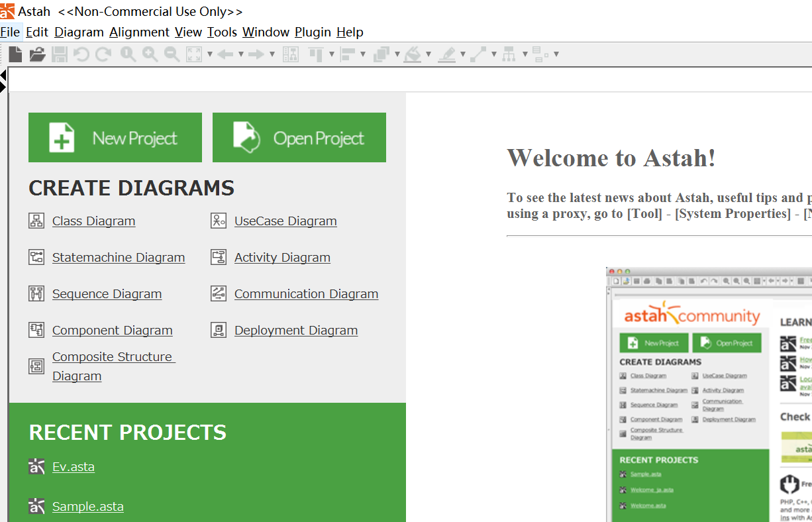Open dropdown next to Fit in Window
This screenshot has height=522, width=812.
[x=209, y=54]
